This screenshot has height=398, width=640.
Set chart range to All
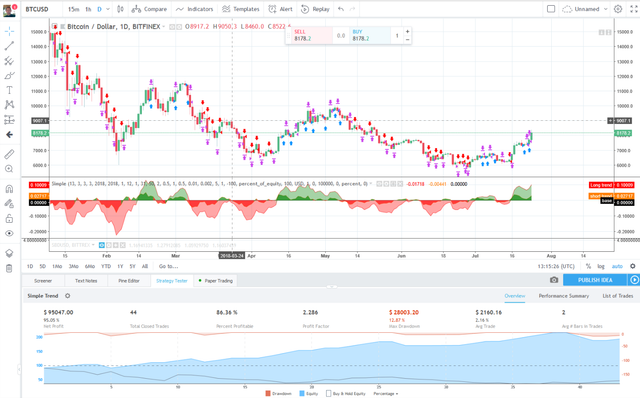click(x=145, y=266)
